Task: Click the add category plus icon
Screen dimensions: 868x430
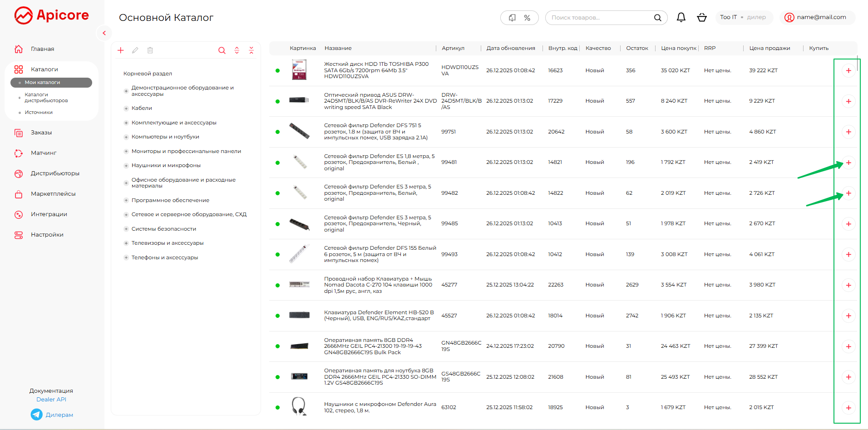Action: [x=121, y=50]
